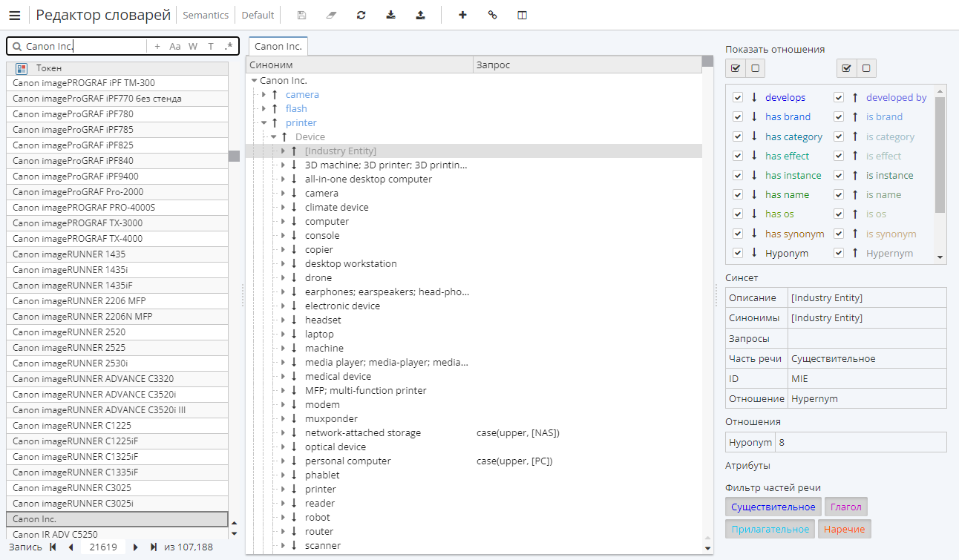Sort by the Запрос column header

tap(587, 65)
